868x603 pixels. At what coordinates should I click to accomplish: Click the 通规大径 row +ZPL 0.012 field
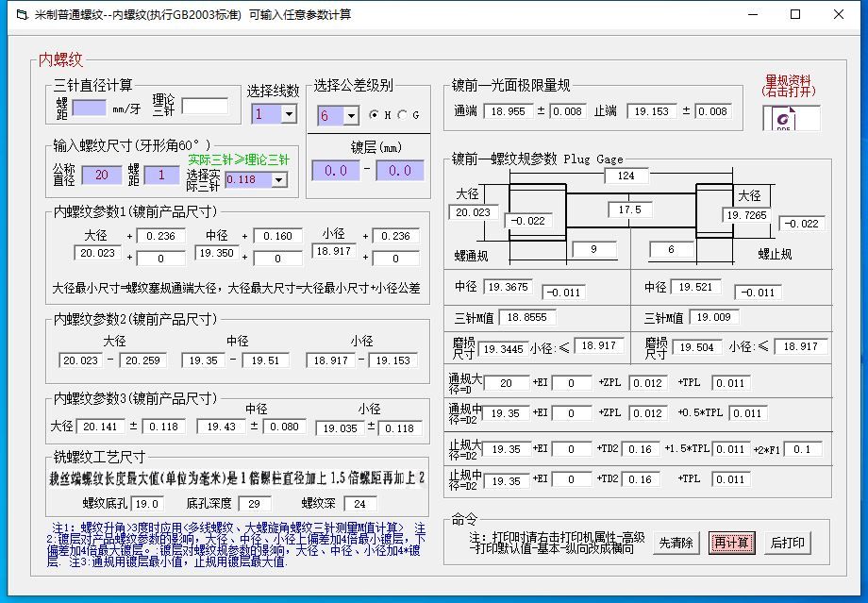(x=647, y=383)
